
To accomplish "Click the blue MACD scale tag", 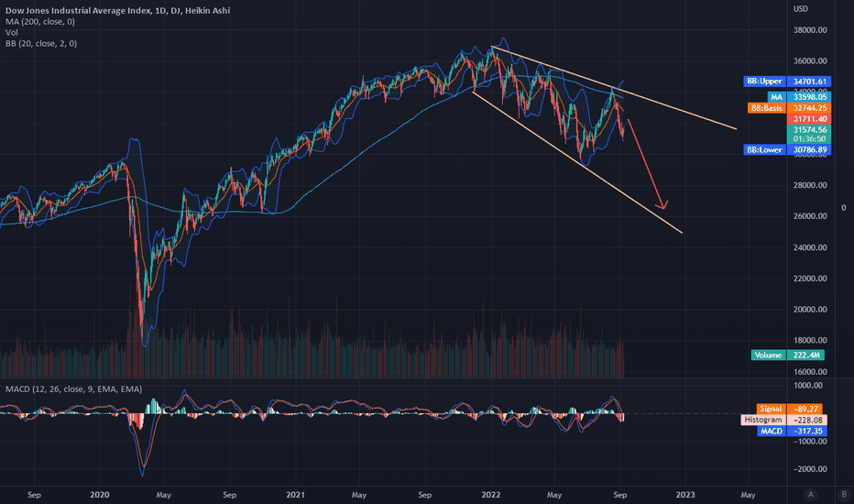I will (x=772, y=431).
